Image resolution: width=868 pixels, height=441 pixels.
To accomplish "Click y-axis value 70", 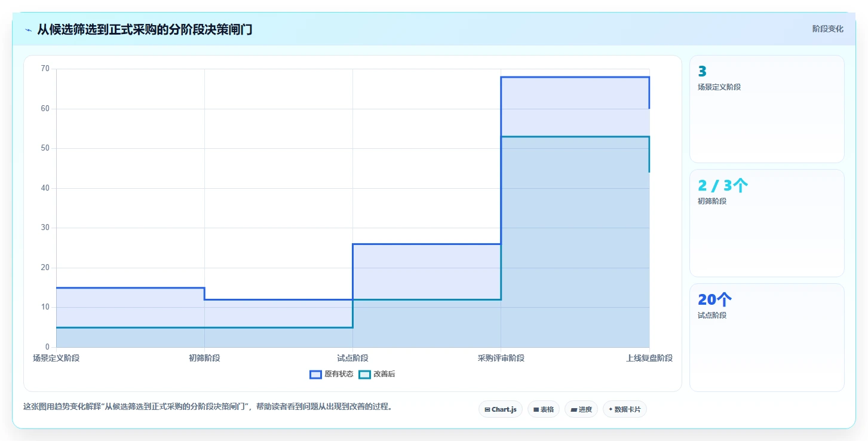I will coord(45,69).
